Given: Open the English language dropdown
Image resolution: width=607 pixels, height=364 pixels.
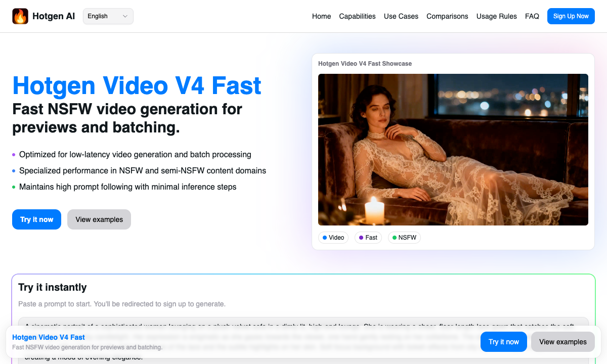Looking at the screenshot, I should tap(108, 16).
